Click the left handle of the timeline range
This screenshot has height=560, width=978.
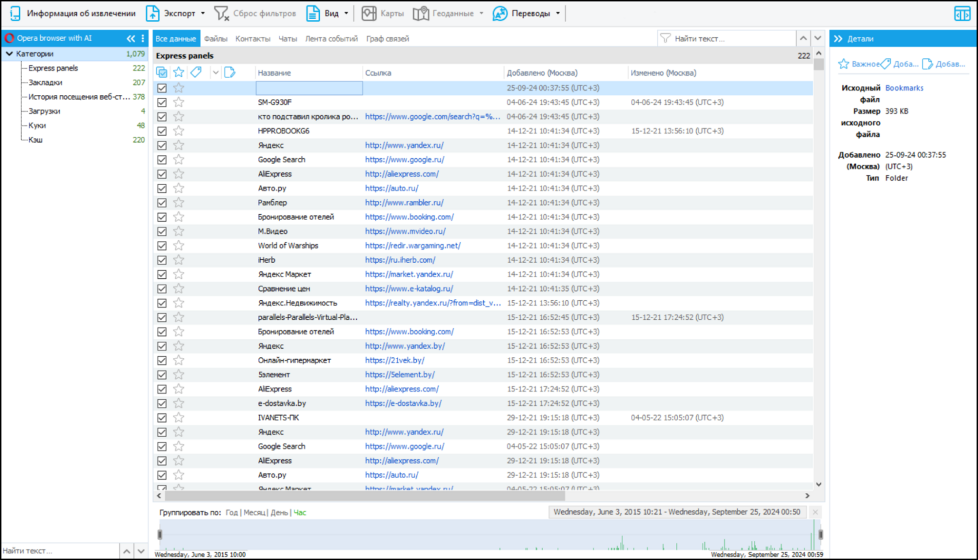point(160,534)
